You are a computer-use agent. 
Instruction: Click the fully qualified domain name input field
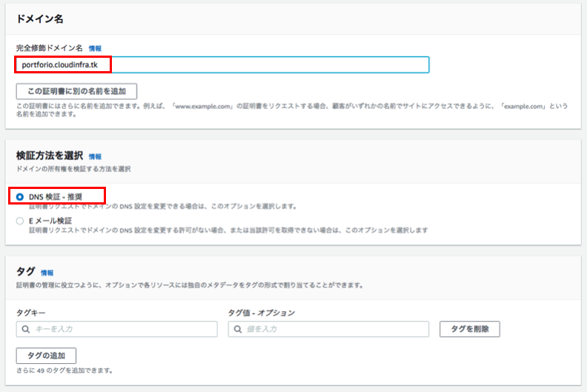(x=222, y=64)
